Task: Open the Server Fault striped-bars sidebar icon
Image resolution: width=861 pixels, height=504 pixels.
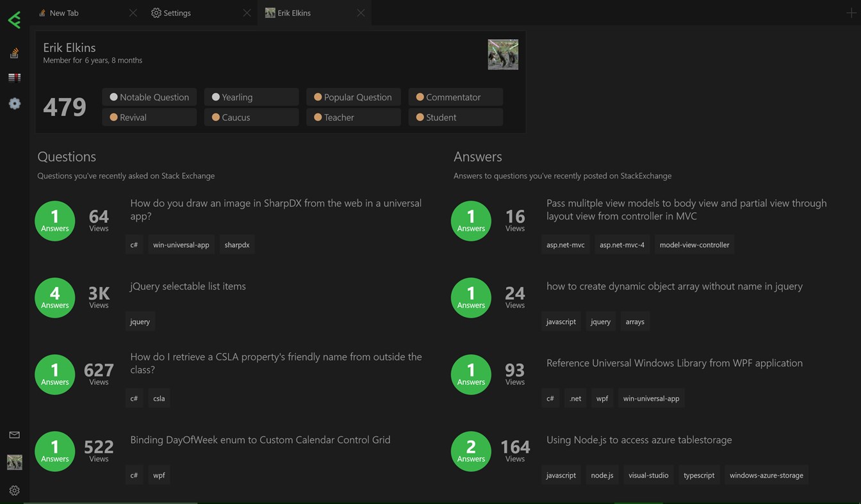Action: (x=14, y=78)
